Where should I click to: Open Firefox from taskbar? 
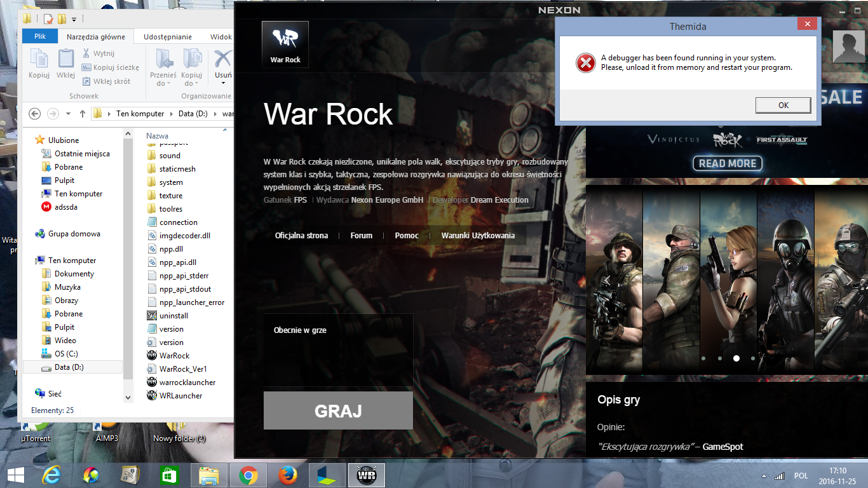(x=287, y=475)
